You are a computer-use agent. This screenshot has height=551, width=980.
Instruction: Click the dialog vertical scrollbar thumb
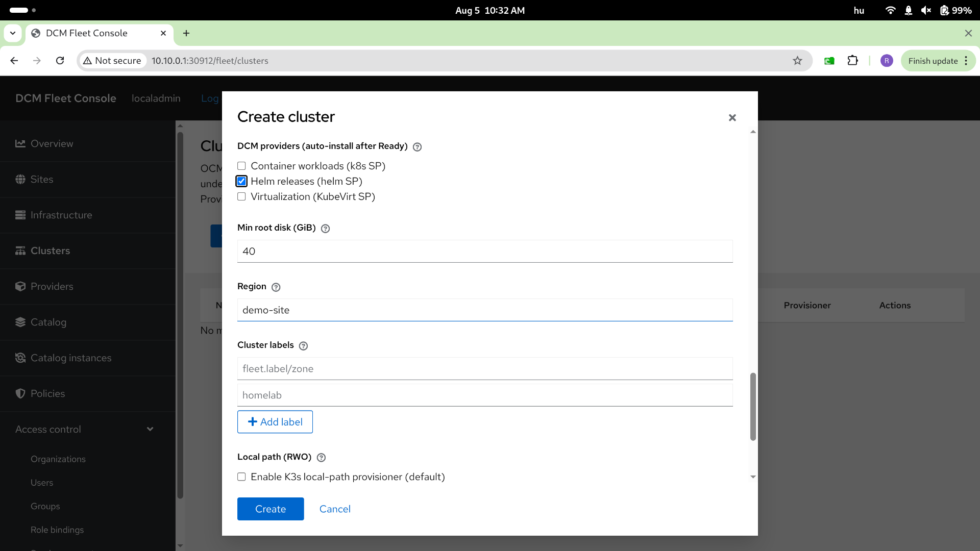(x=753, y=407)
